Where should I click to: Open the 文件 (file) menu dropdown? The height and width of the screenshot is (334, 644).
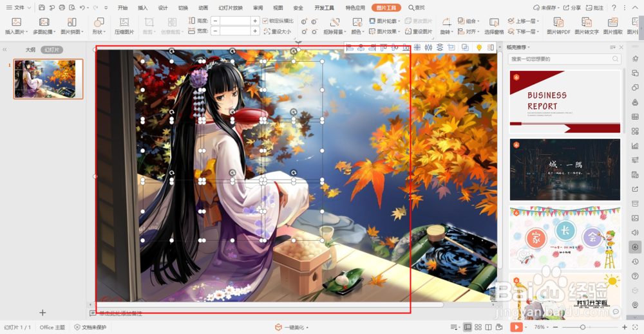coord(19,7)
